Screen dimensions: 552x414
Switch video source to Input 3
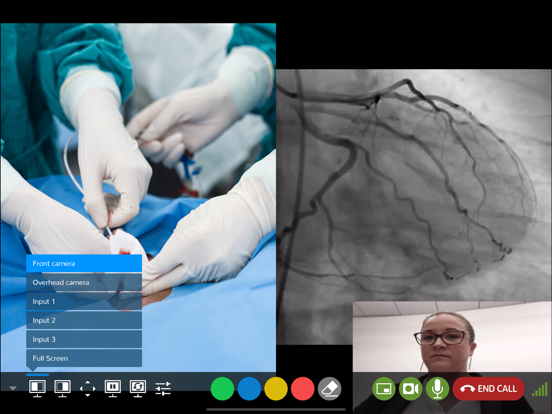(x=84, y=339)
